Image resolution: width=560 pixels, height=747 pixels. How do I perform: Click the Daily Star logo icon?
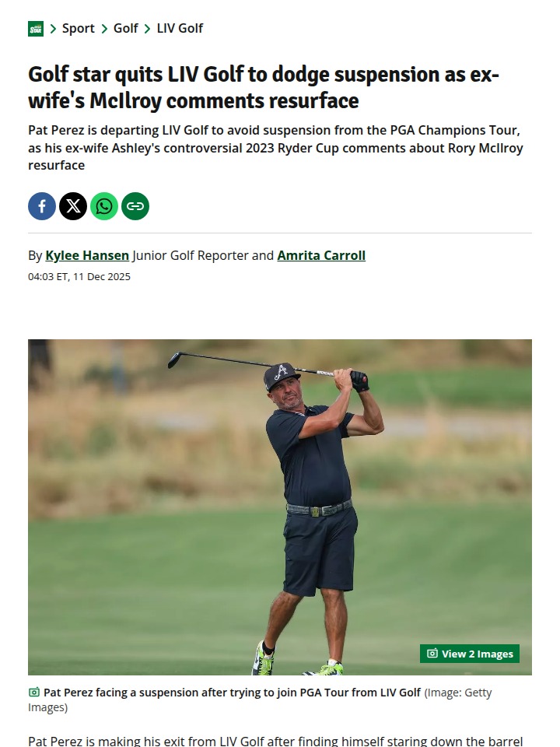coord(36,29)
